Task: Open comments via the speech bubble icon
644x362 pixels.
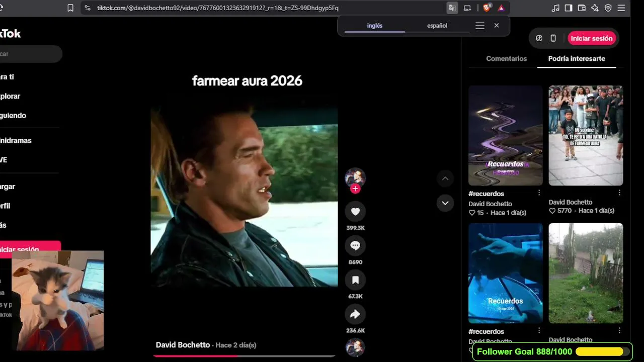Action: click(355, 246)
